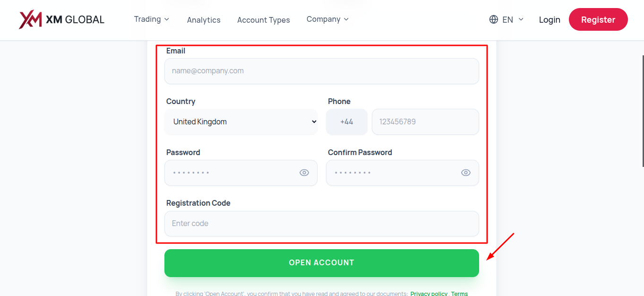Click the +44 country code box
Image resolution: width=644 pixels, height=296 pixels.
coord(347,122)
